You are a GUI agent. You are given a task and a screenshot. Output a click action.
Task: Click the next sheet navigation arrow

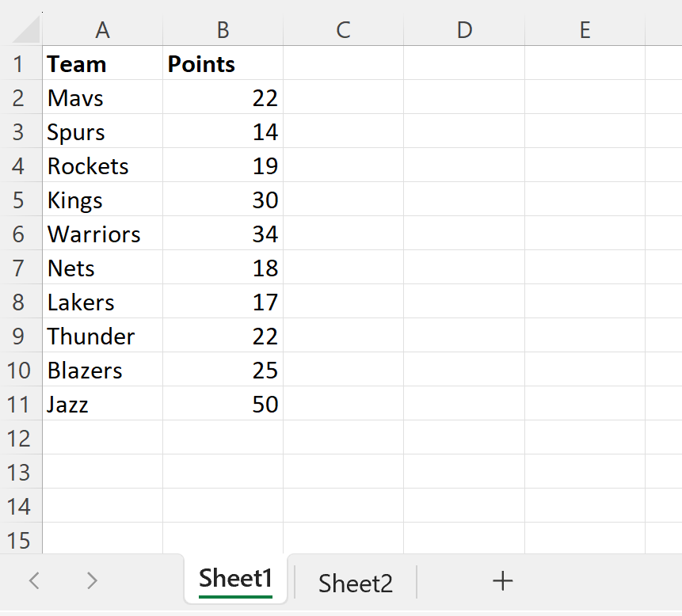pos(91,580)
